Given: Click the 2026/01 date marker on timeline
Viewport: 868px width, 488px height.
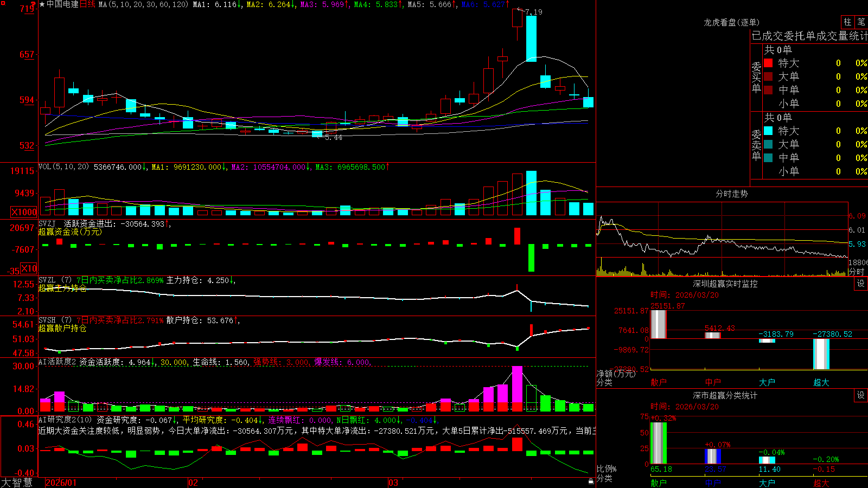Looking at the screenshot, I should coord(61,483).
